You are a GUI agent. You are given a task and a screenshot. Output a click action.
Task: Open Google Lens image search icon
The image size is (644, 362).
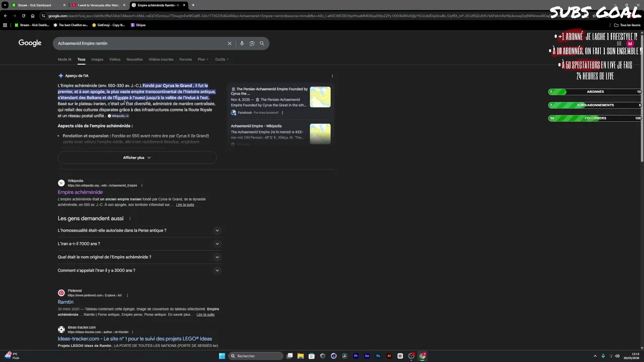[252, 43]
